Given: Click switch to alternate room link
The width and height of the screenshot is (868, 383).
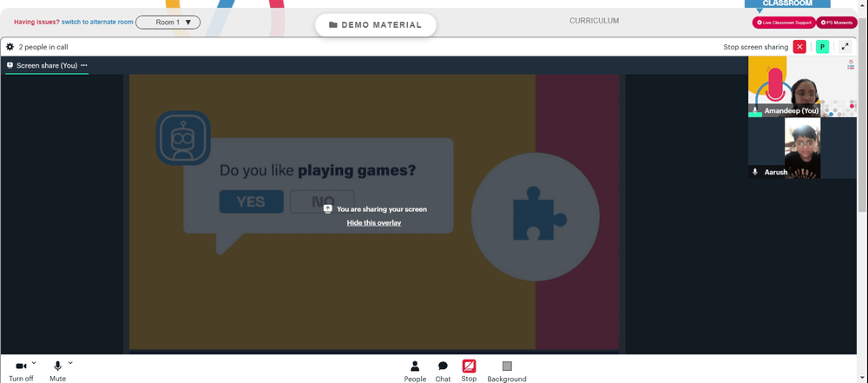Looking at the screenshot, I should pos(97,23).
